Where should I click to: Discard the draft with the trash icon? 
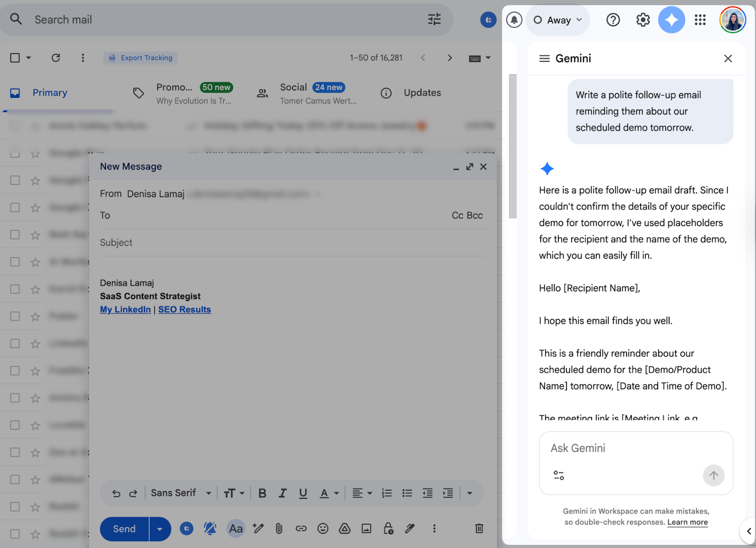tap(479, 529)
